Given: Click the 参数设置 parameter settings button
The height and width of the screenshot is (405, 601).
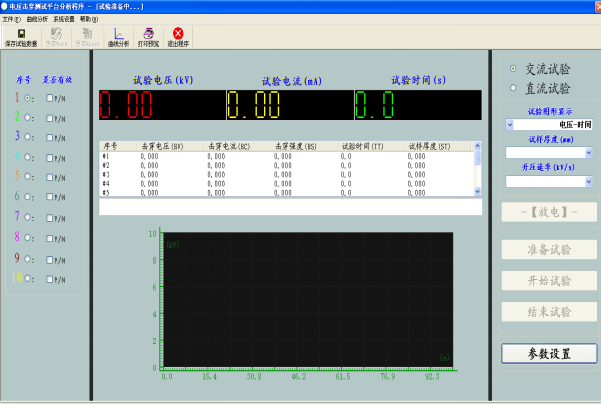Looking at the screenshot, I should pyautogui.click(x=549, y=354).
